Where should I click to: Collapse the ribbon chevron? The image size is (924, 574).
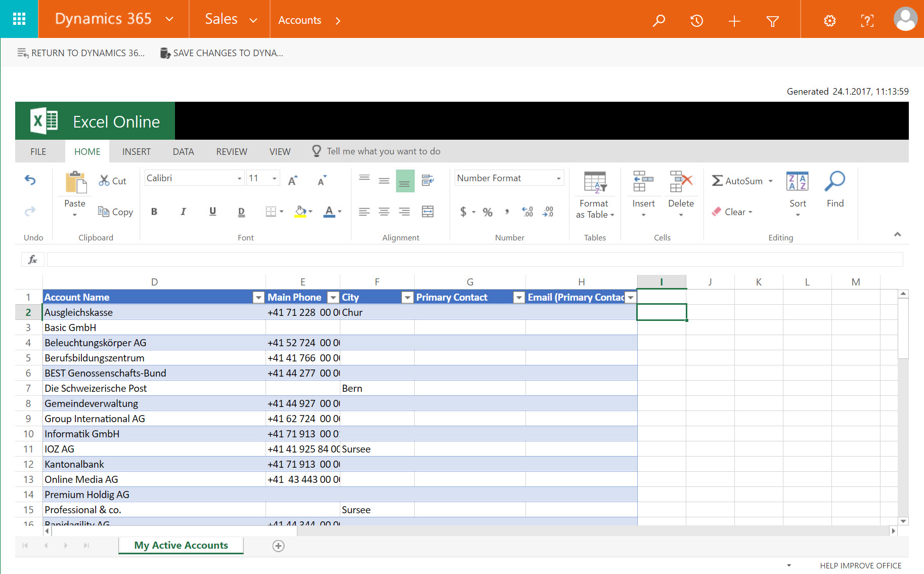[x=897, y=234]
